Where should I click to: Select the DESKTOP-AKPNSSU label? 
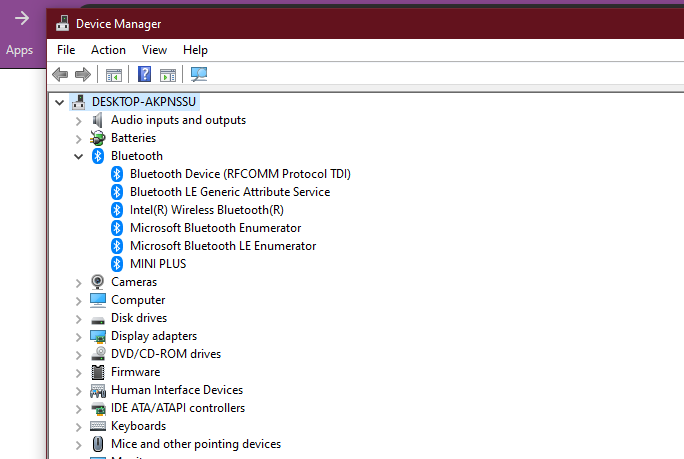[x=144, y=102]
